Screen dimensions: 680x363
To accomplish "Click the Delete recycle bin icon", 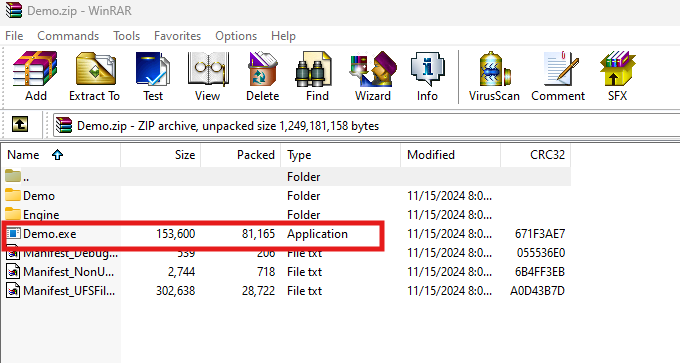I will pyautogui.click(x=262, y=76).
